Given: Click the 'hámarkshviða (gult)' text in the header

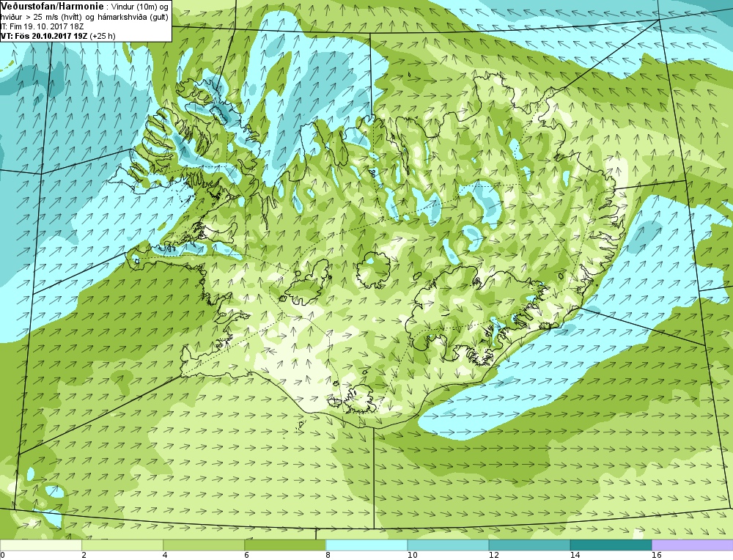Looking at the screenshot, I should pyautogui.click(x=133, y=18).
